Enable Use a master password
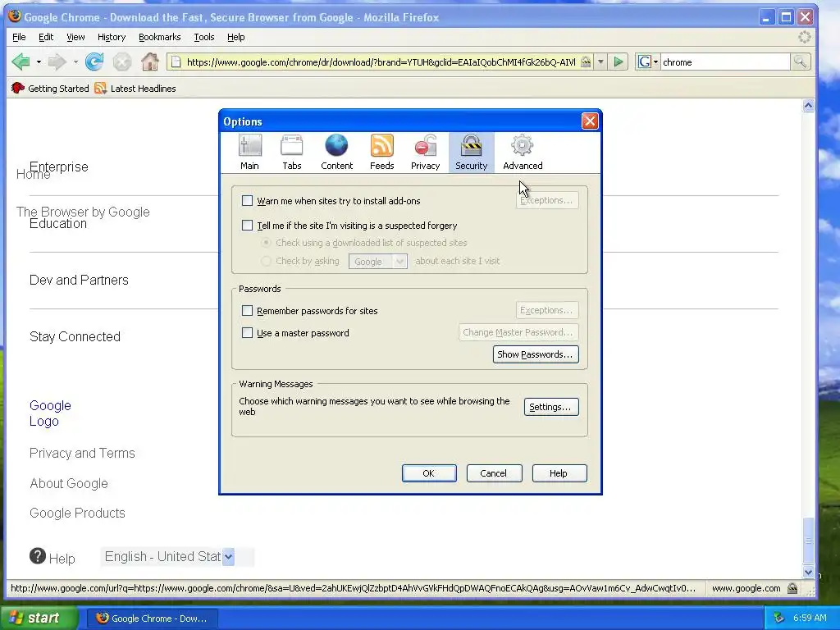 [247, 333]
